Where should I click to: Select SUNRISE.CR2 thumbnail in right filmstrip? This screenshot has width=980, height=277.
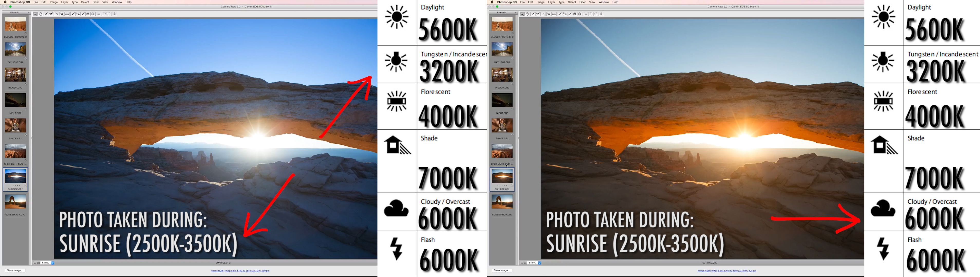click(x=502, y=177)
